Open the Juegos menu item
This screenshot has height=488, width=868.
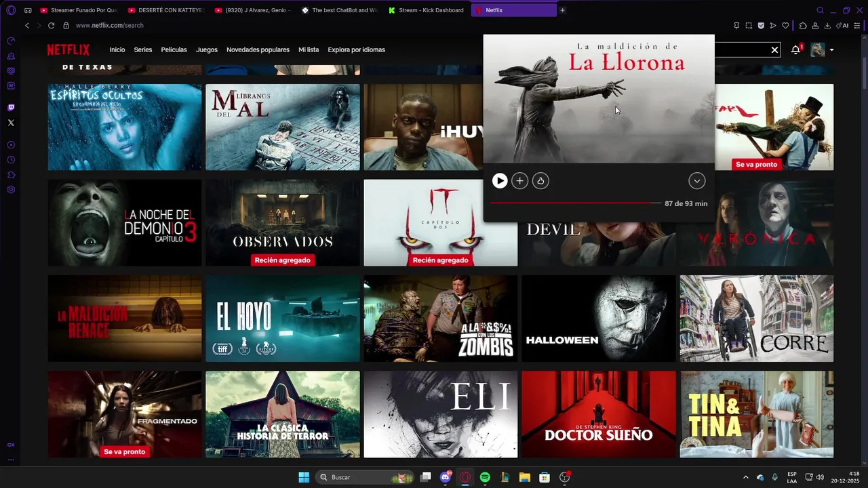click(207, 49)
